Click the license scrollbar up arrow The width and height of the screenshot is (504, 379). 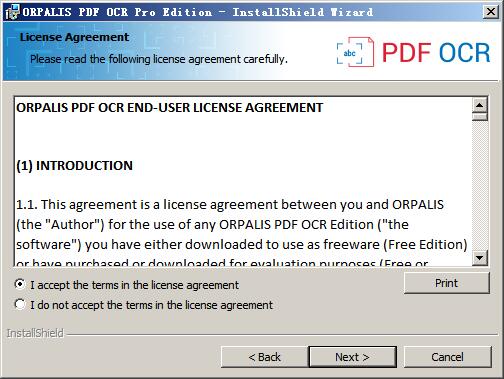480,106
